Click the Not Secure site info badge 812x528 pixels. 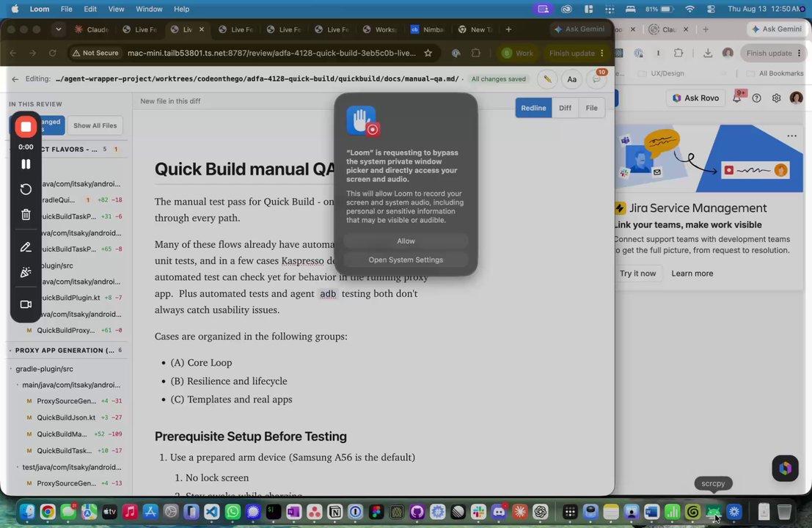tap(96, 53)
